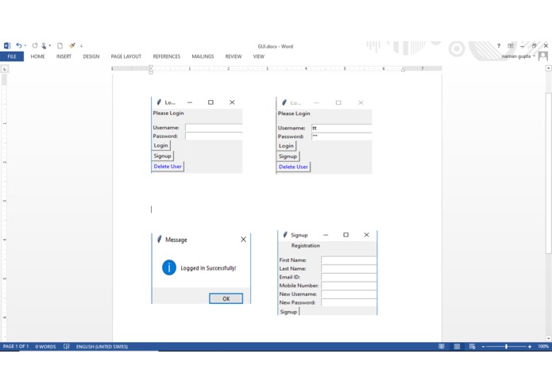Open the VIEW ribbon tab
This screenshot has height=392, width=552.
pos(259,56)
